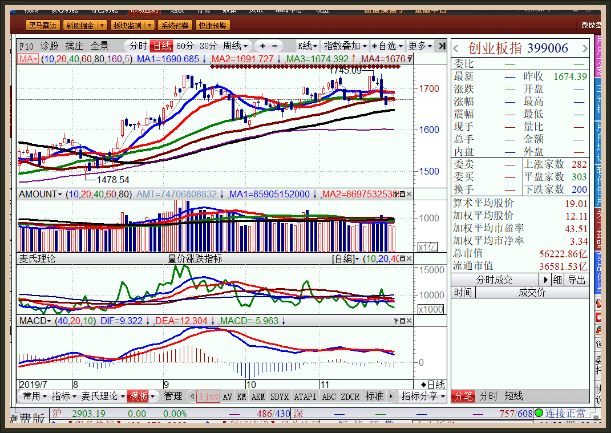The width and height of the screenshot is (611, 433).
Task: Open the MACD indicator dropdown
Action: pos(35,321)
